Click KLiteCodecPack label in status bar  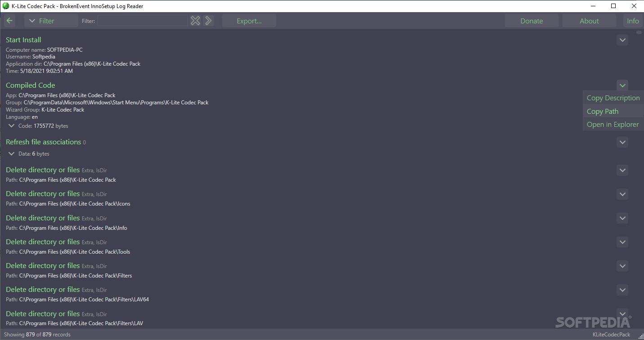point(611,335)
